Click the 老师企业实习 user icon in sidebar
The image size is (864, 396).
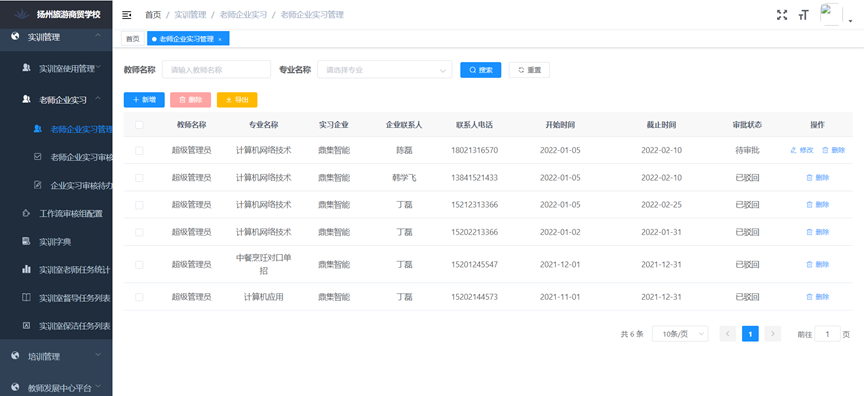pos(26,99)
